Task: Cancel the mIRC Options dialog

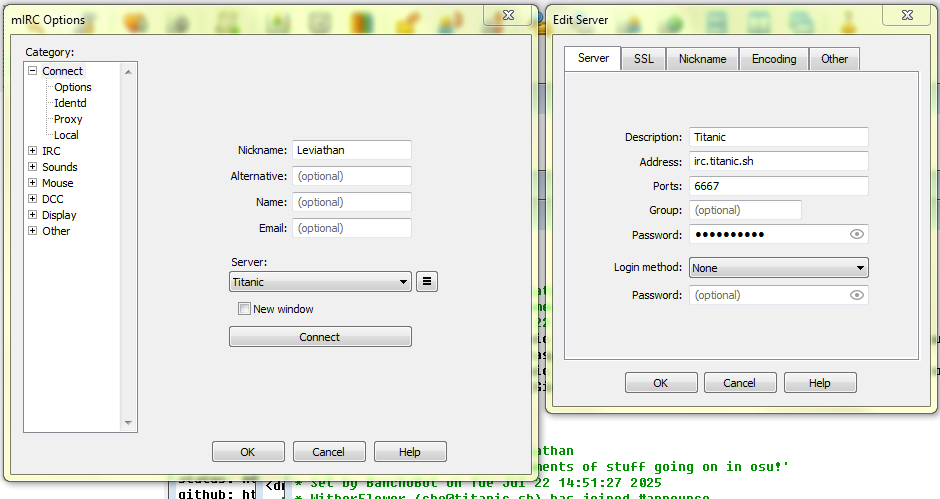Action: (x=329, y=452)
